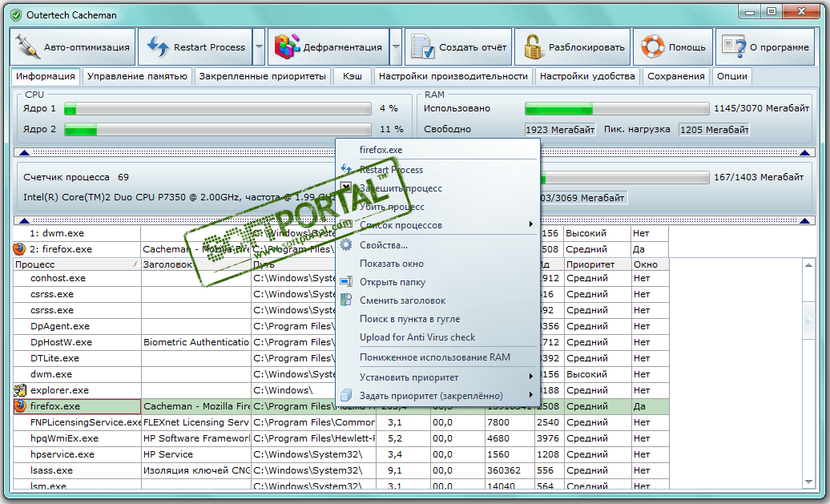Choose Upload for Anti Virus check
Image resolution: width=830 pixels, height=504 pixels.
click(437, 337)
